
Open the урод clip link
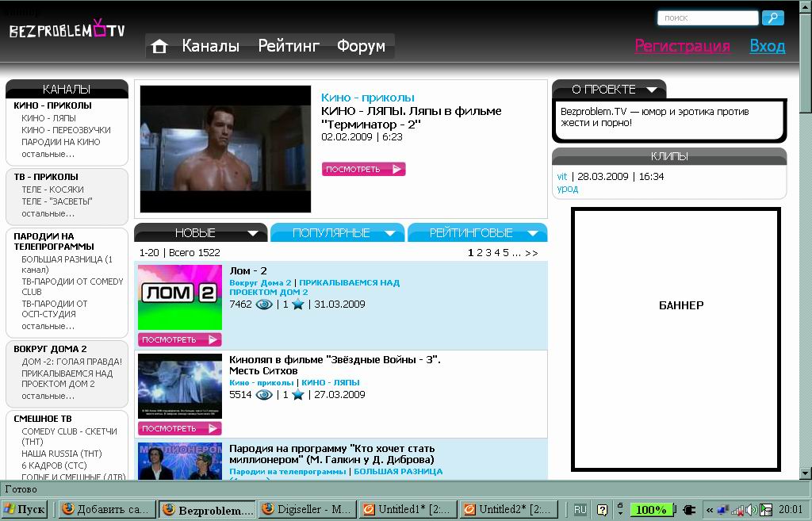[x=567, y=189]
